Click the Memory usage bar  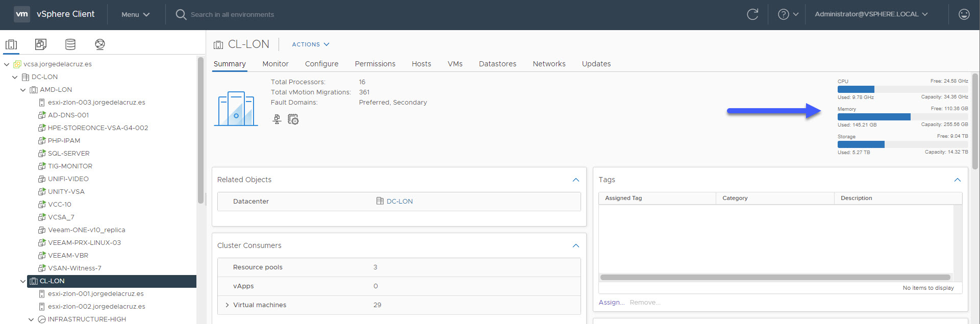[x=902, y=117]
